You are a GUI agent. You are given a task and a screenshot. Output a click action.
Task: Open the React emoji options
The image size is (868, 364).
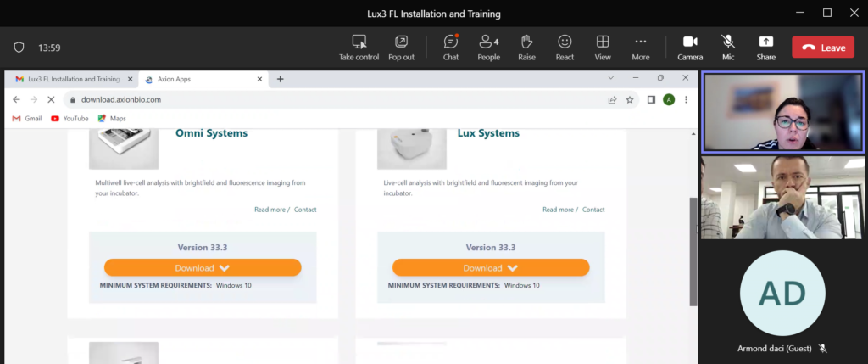pyautogui.click(x=565, y=48)
